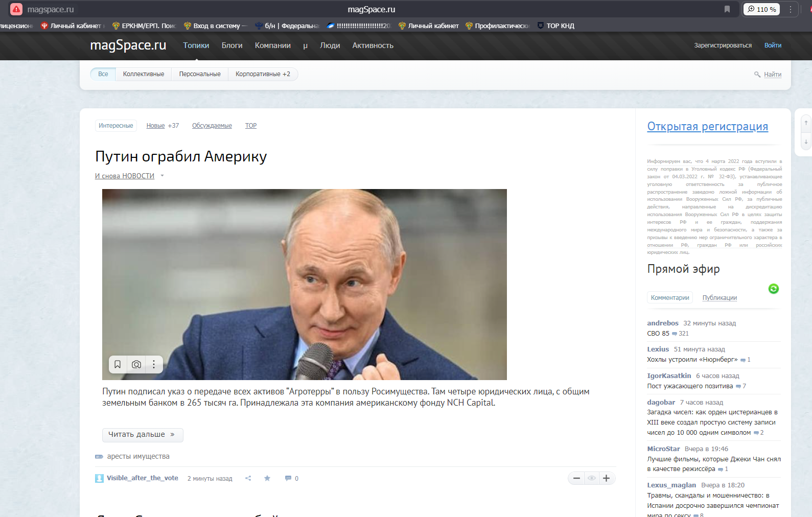812x517 pixels.
Task: Click the Читать дальше button
Action: coord(142,435)
